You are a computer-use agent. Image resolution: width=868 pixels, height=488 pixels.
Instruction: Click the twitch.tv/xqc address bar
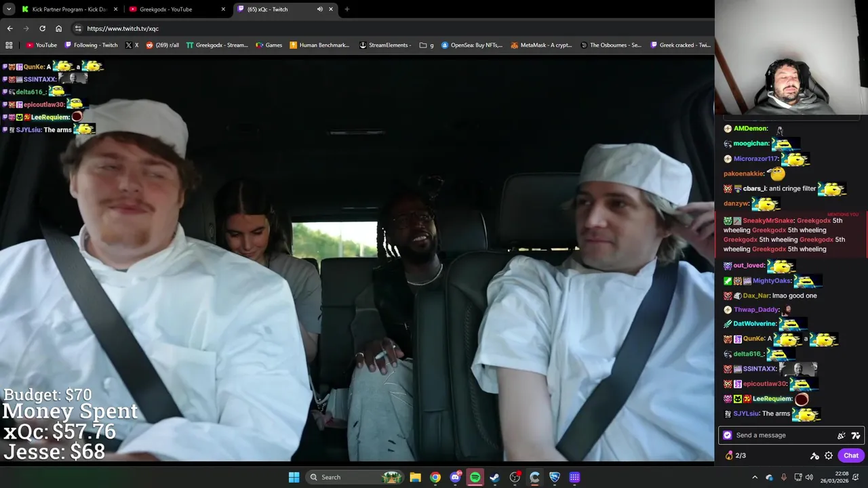pyautogui.click(x=393, y=28)
